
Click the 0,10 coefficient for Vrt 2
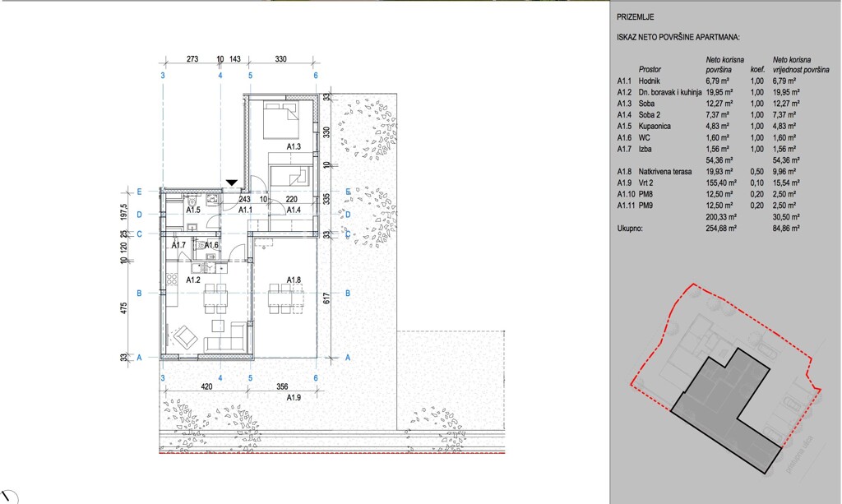point(756,183)
